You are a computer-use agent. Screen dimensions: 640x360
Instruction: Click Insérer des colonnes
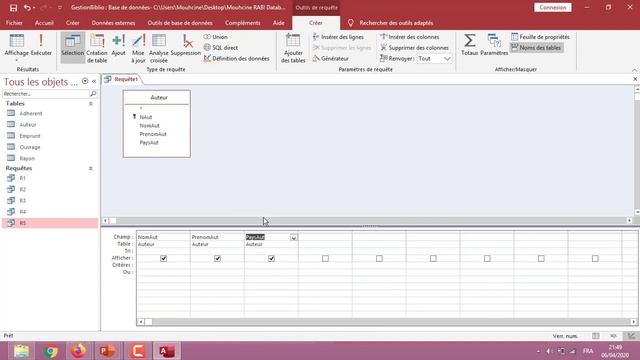[x=409, y=37]
